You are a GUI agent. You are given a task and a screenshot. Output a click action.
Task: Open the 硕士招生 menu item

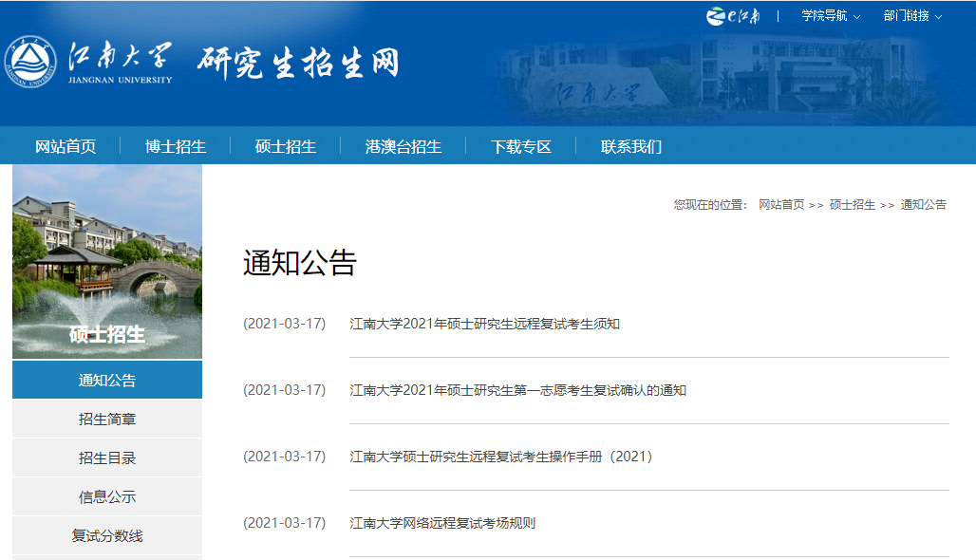(x=286, y=146)
